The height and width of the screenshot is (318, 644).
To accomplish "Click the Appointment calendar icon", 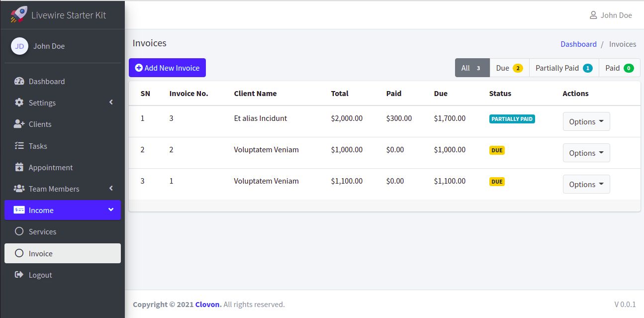I will tap(19, 167).
